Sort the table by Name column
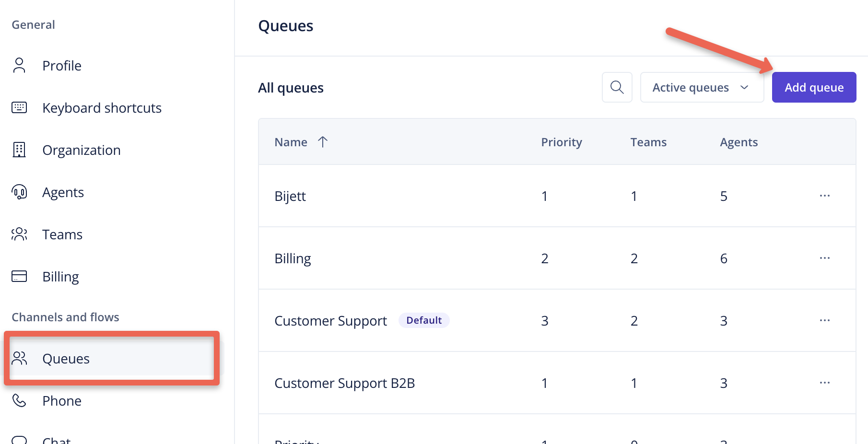 click(x=291, y=142)
